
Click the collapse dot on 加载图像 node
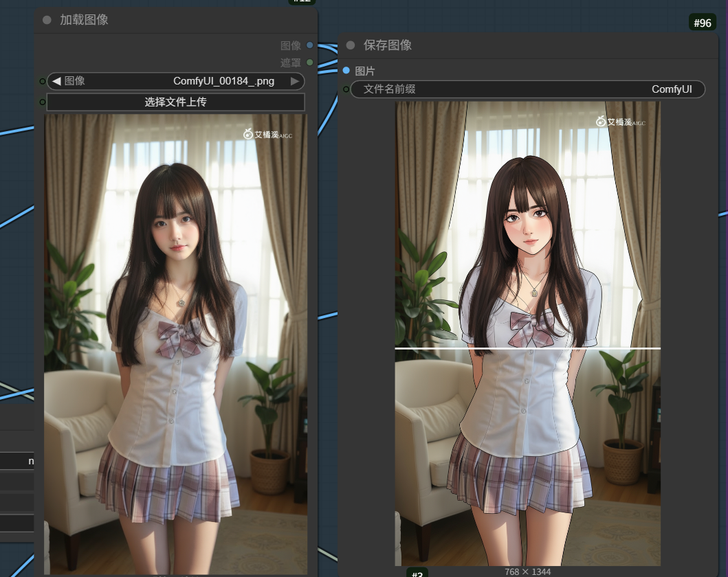pos(47,20)
